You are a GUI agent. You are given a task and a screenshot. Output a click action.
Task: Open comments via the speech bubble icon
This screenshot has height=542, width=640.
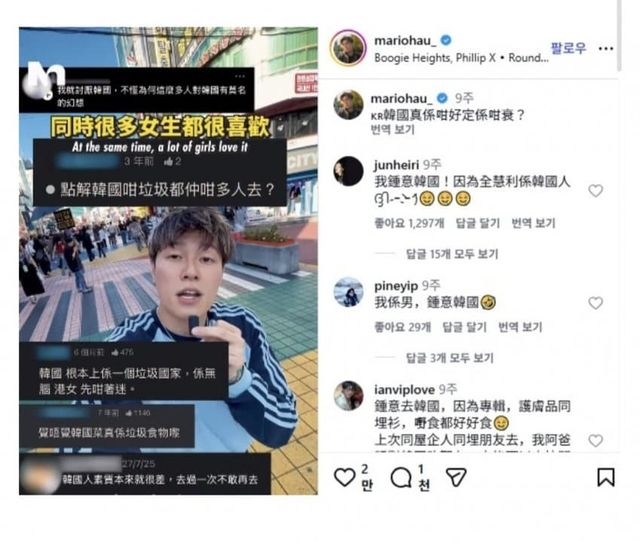click(x=401, y=478)
